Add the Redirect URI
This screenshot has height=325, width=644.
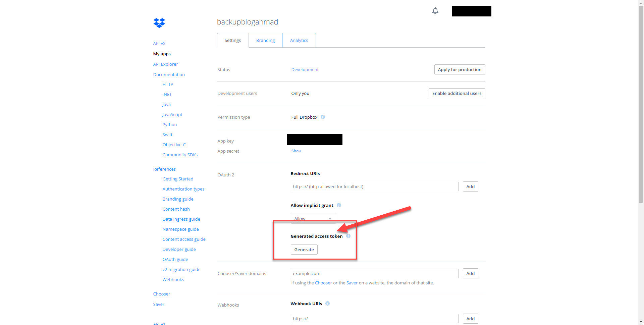(470, 186)
